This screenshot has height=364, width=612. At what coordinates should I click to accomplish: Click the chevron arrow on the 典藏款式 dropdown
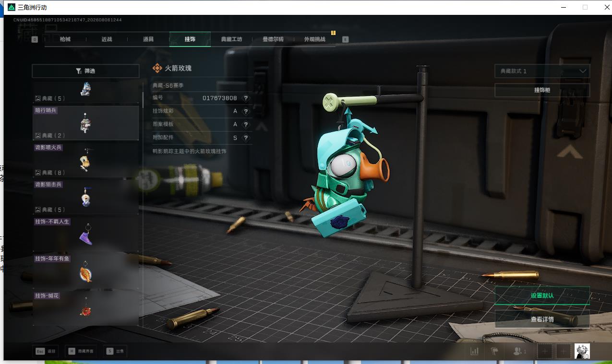(x=583, y=71)
